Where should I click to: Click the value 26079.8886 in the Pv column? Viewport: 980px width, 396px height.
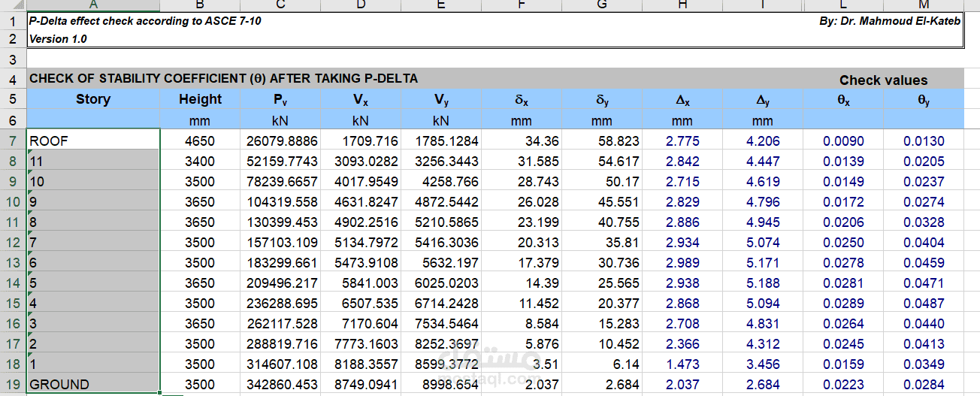[x=280, y=141]
